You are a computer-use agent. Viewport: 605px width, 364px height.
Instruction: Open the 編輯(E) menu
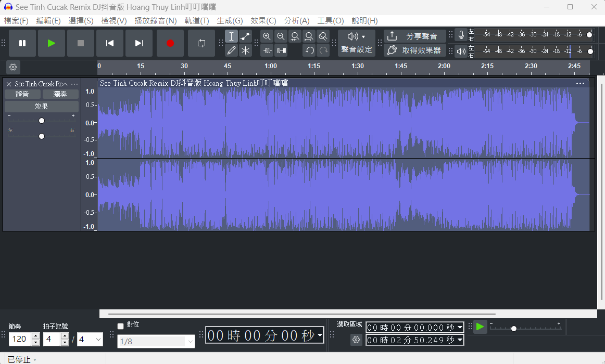pyautogui.click(x=48, y=21)
